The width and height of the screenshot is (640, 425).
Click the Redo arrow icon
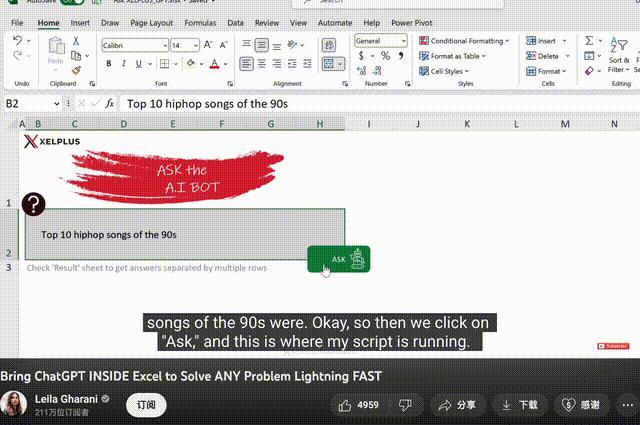coord(17,55)
